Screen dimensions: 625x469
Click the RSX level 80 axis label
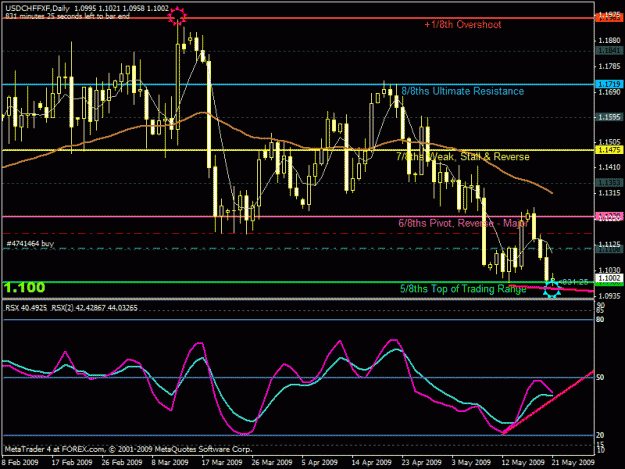[x=600, y=320]
